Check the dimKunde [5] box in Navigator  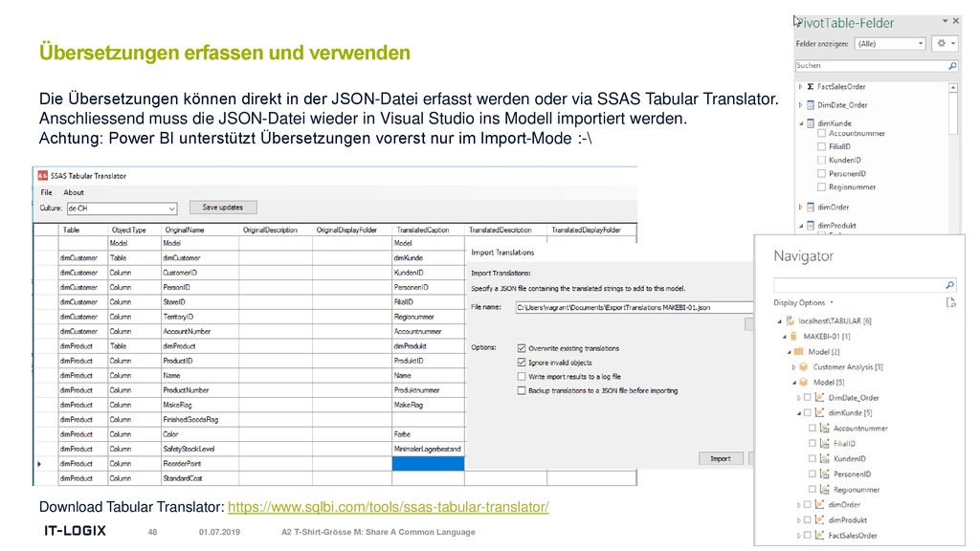pyautogui.click(x=807, y=412)
